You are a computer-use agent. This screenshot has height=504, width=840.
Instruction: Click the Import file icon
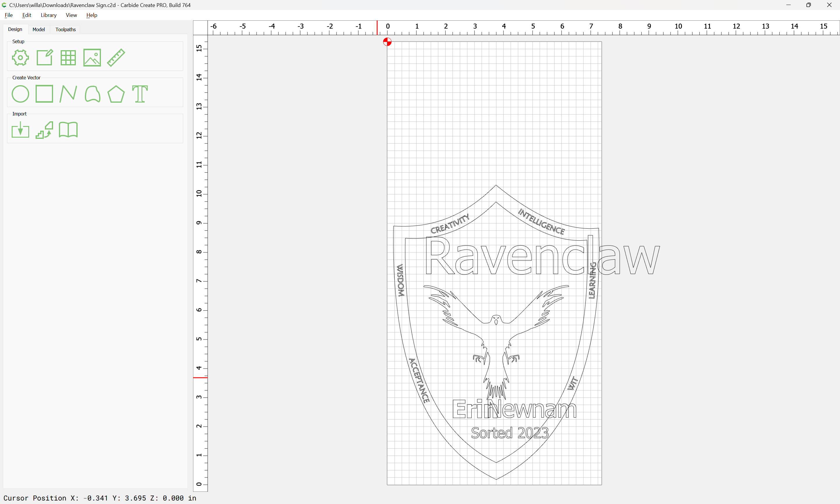(x=20, y=130)
